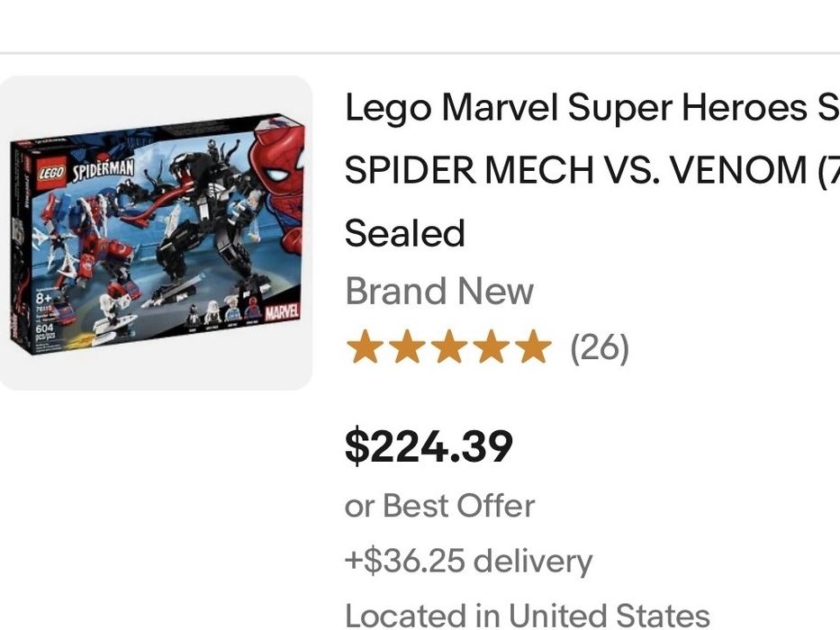This screenshot has height=630, width=840.
Task: Click the $224.39 price
Action: coord(429,445)
